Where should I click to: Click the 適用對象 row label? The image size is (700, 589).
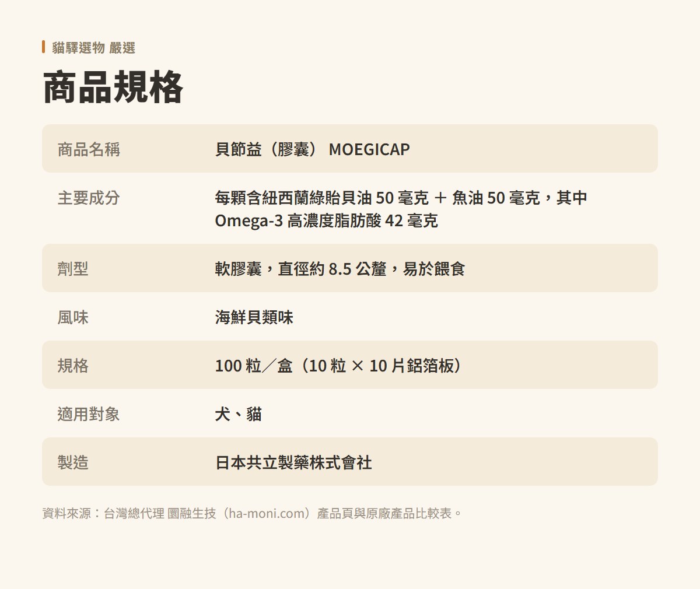point(89,414)
